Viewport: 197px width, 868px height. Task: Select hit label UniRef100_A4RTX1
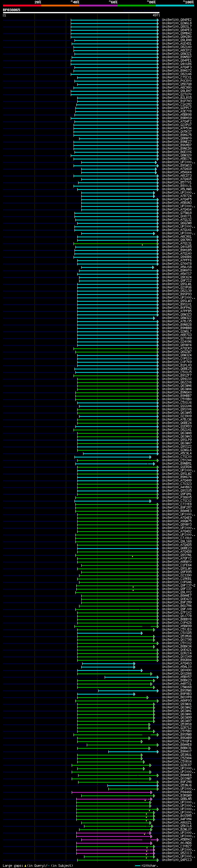177,684
